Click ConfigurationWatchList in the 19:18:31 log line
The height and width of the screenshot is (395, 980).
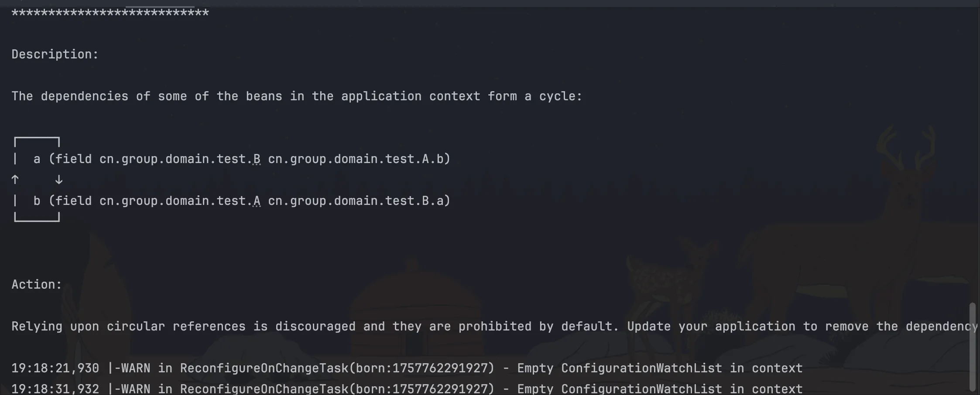641,388
